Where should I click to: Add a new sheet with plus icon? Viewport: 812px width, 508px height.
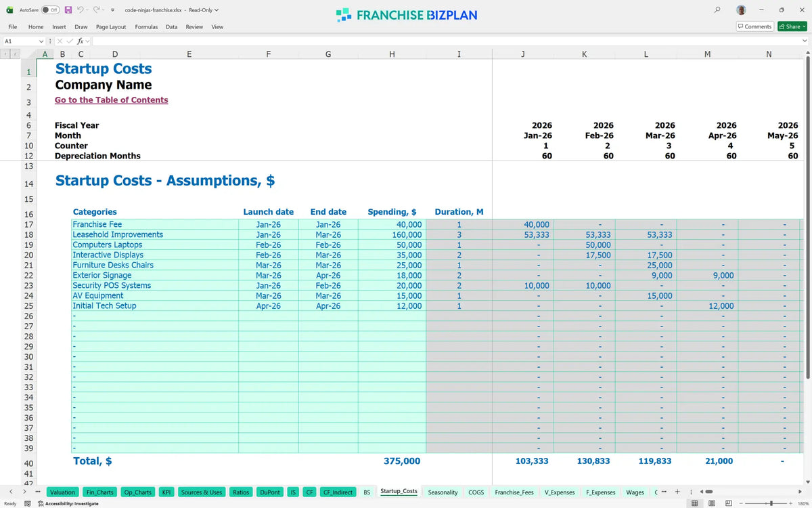(677, 492)
